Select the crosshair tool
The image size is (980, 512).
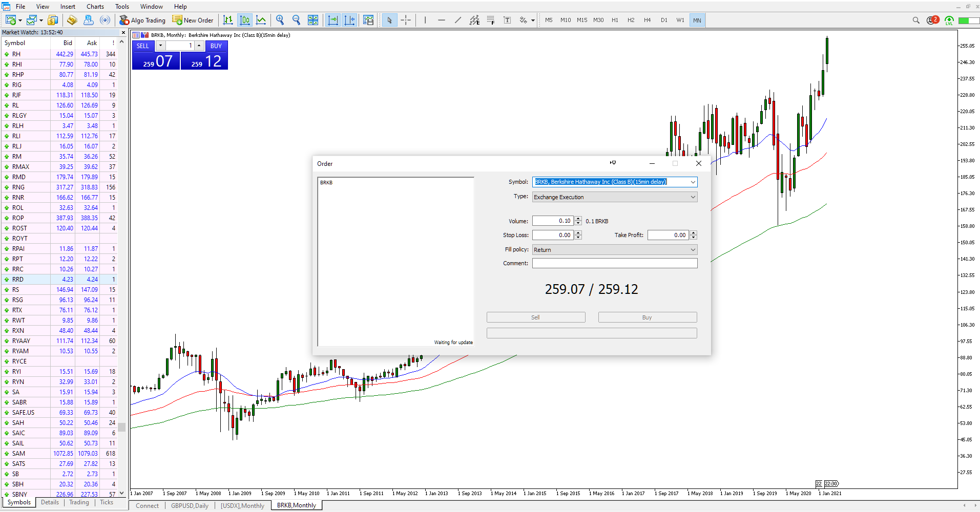(x=406, y=20)
